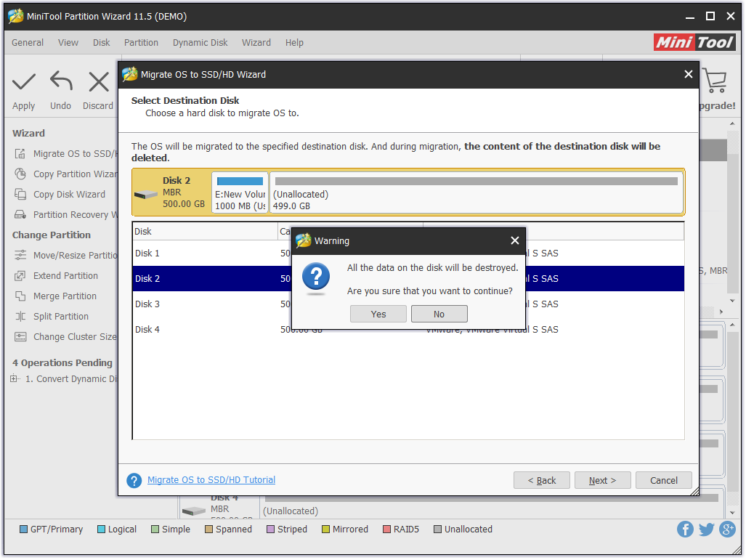
Task: Close the Migrate OS to SSD/HD Wizard
Action: (x=689, y=74)
